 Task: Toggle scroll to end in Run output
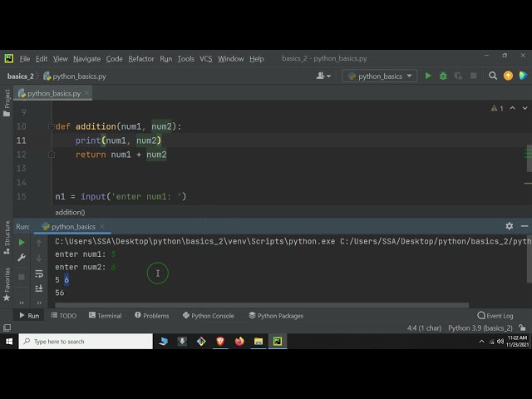[x=39, y=288]
